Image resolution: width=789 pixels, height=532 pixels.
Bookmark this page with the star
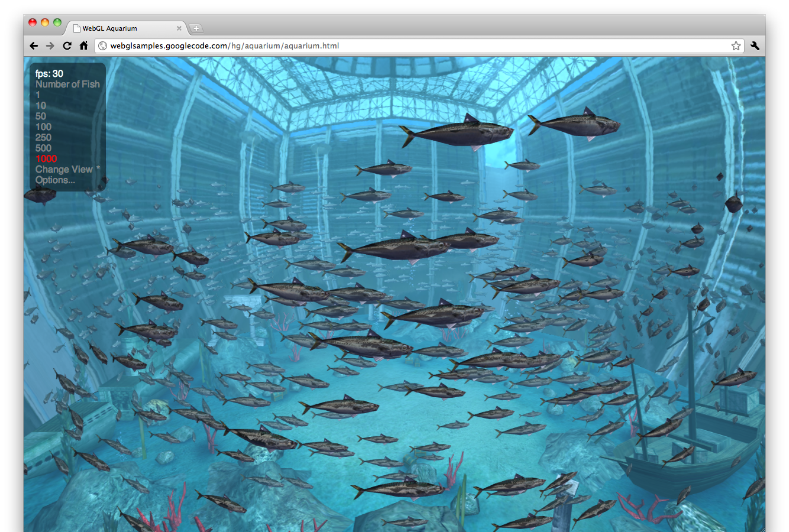coord(736,46)
